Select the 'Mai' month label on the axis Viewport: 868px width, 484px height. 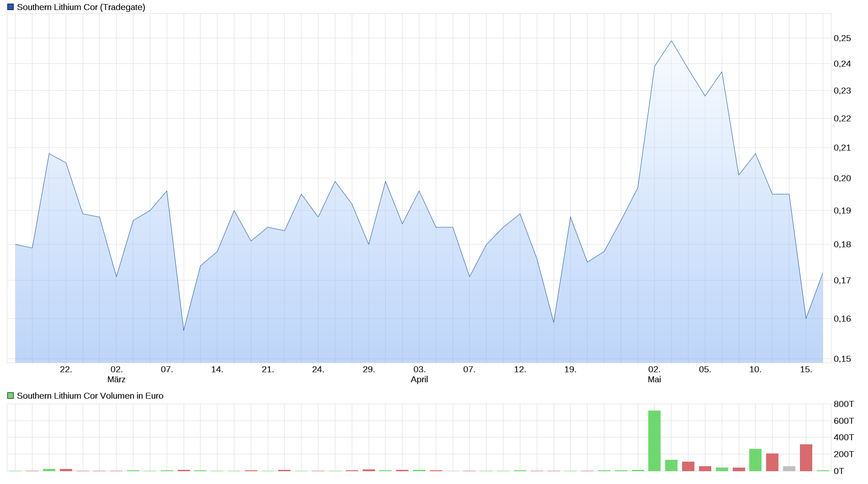pos(654,379)
